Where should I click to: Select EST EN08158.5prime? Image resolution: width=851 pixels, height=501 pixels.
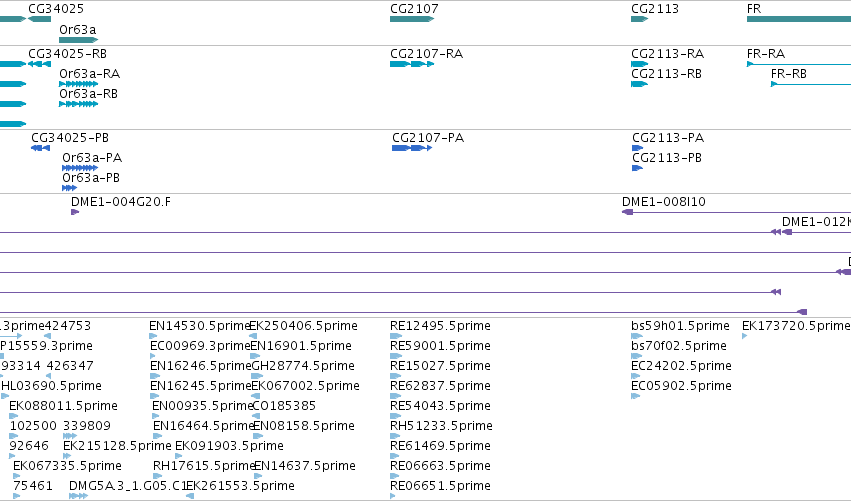point(304,426)
